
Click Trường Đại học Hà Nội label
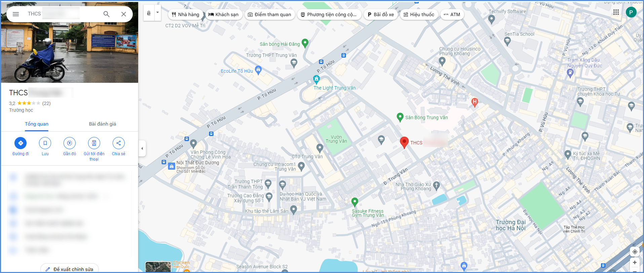(511, 225)
